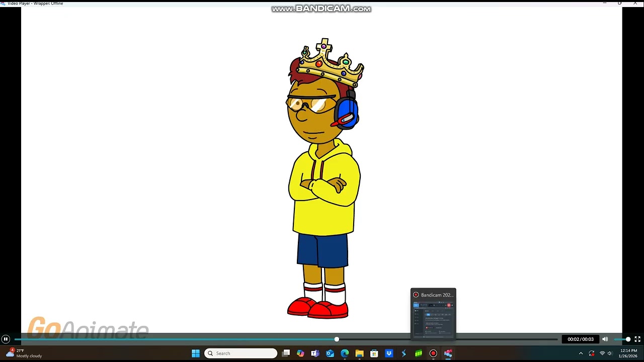Launch Copilot from the taskbar

click(x=300, y=353)
